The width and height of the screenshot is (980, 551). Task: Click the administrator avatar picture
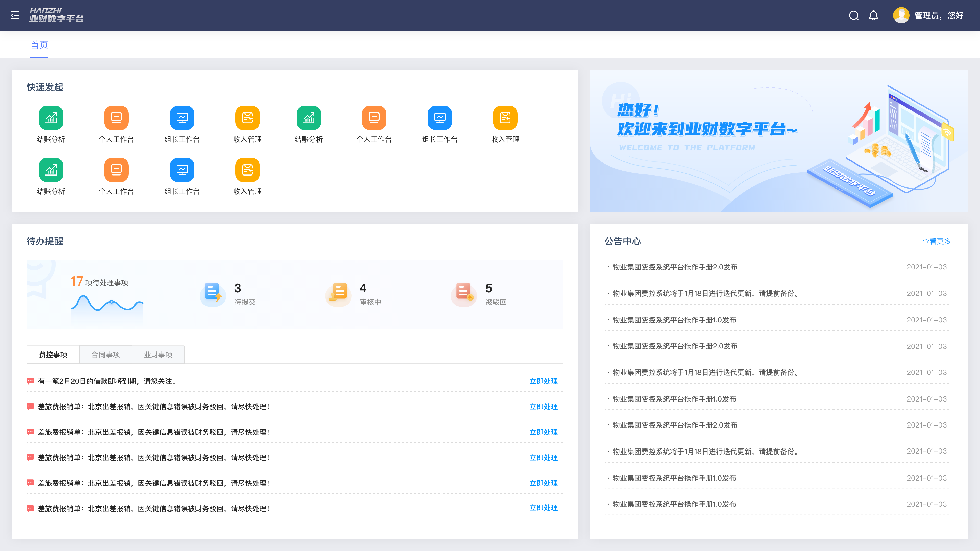point(901,15)
